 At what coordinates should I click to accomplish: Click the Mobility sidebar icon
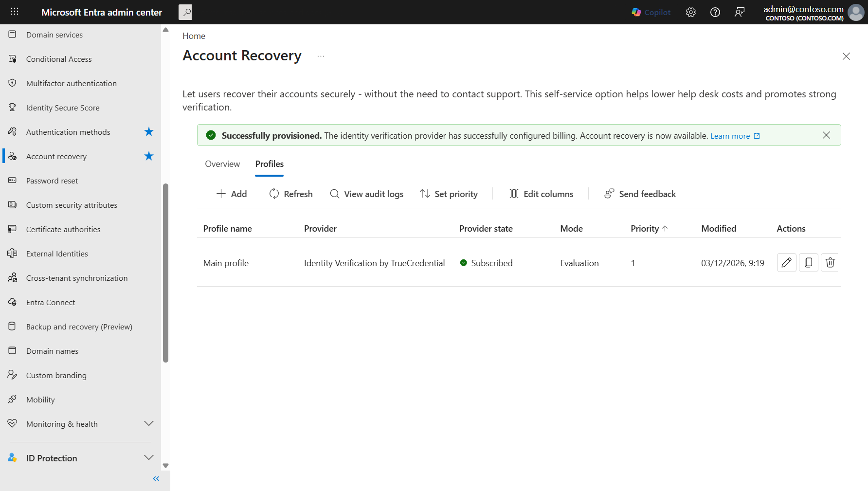tap(13, 399)
